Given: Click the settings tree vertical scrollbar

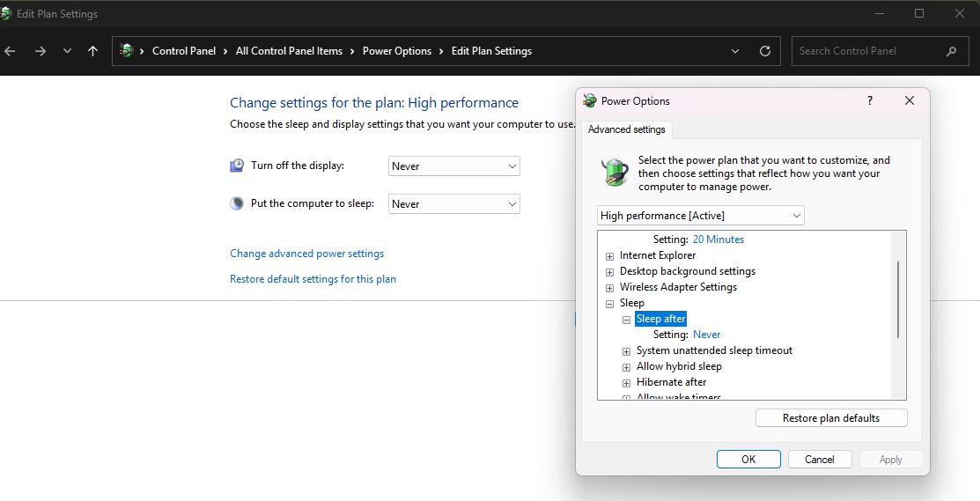Looking at the screenshot, I should point(897,299).
